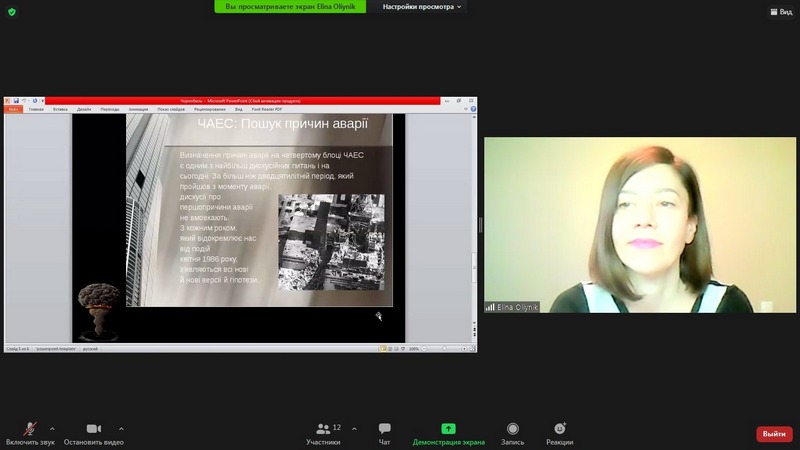Switch to Переходы ribbon tab
Viewport: 800px width, 450px height.
(x=110, y=109)
